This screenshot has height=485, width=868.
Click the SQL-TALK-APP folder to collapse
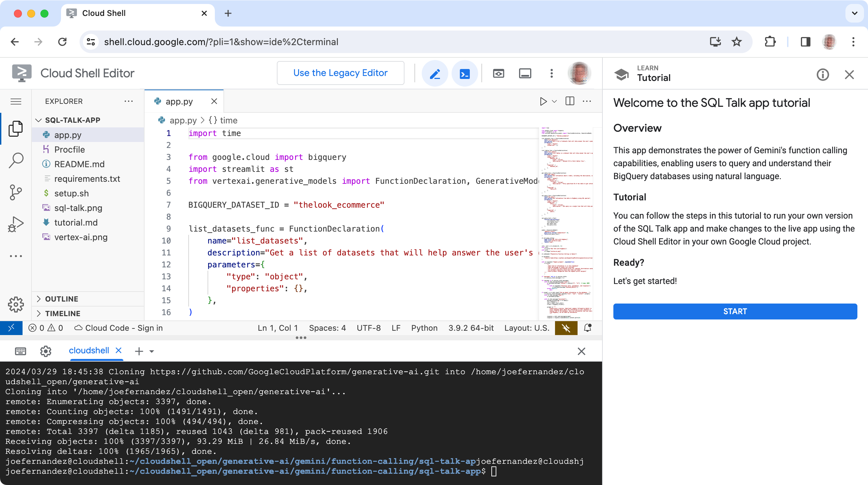pyautogui.click(x=73, y=120)
